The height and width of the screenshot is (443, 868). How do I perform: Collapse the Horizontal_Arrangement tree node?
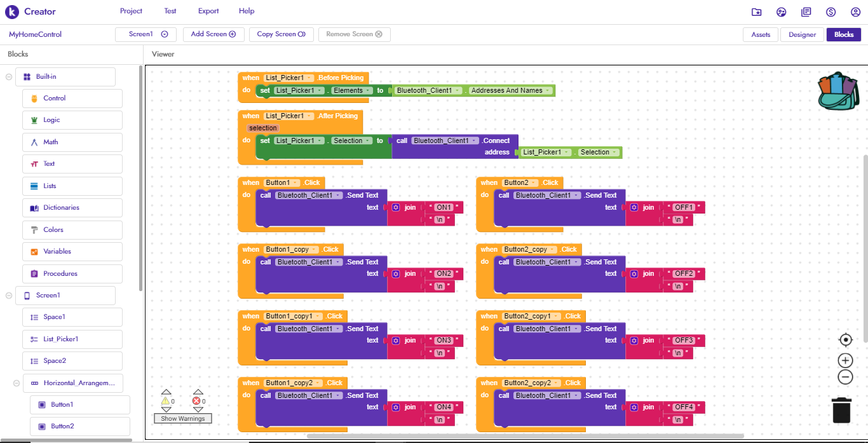point(17,383)
